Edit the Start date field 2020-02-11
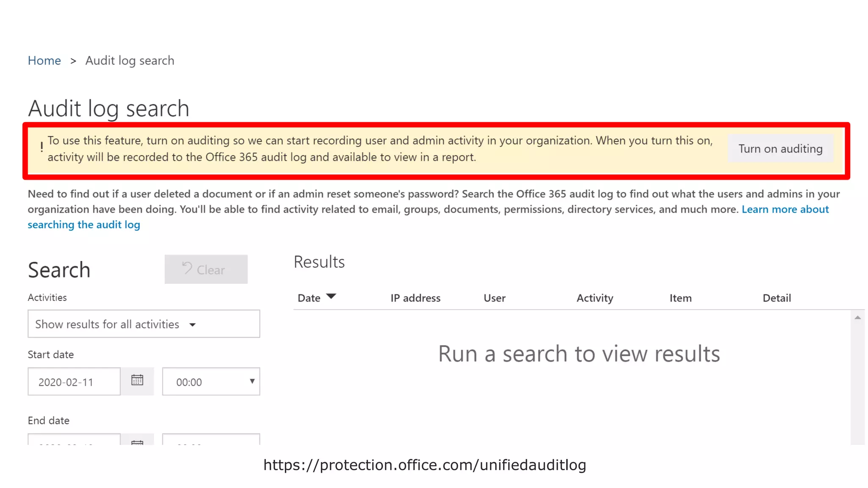868x488 pixels. tap(74, 382)
